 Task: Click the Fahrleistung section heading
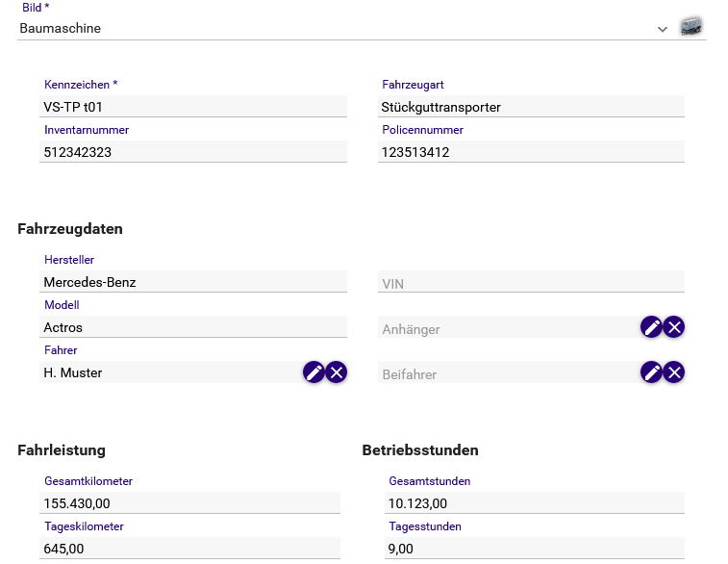pyautogui.click(x=62, y=449)
